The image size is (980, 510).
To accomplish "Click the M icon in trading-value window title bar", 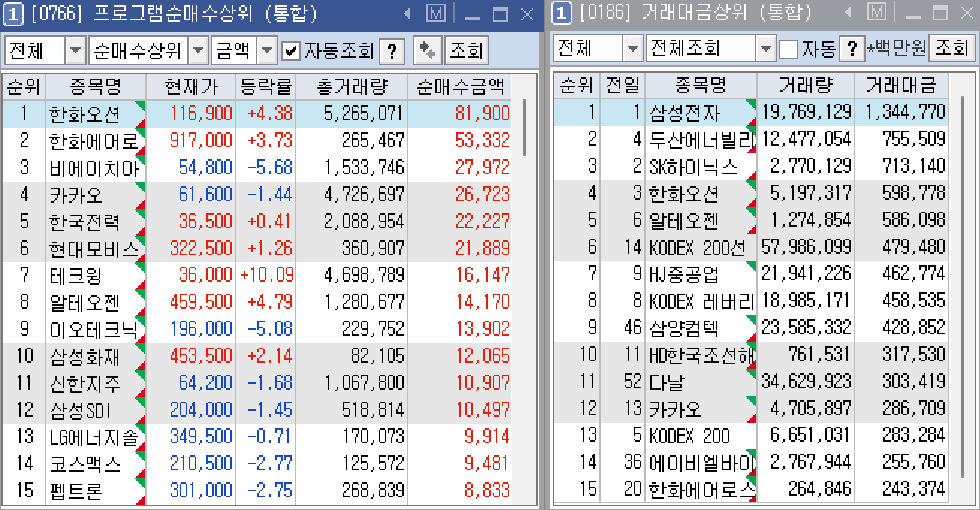I will click(877, 13).
